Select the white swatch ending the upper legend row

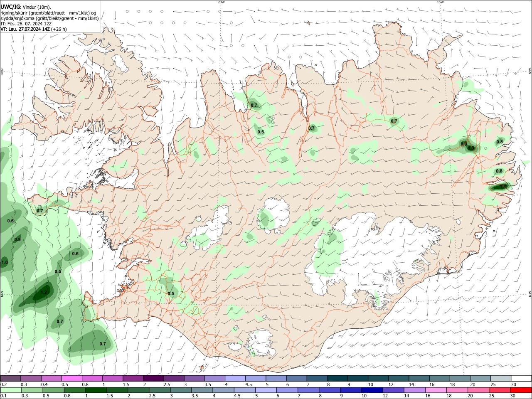point(521,379)
